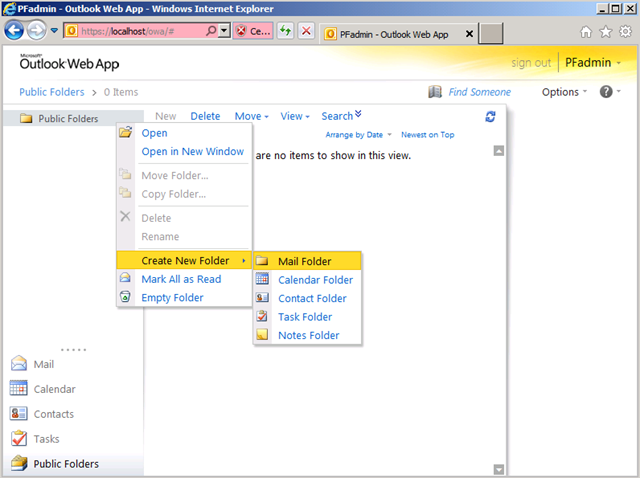Click the address book icon
The height and width of the screenshot is (478, 640).
pyautogui.click(x=435, y=92)
